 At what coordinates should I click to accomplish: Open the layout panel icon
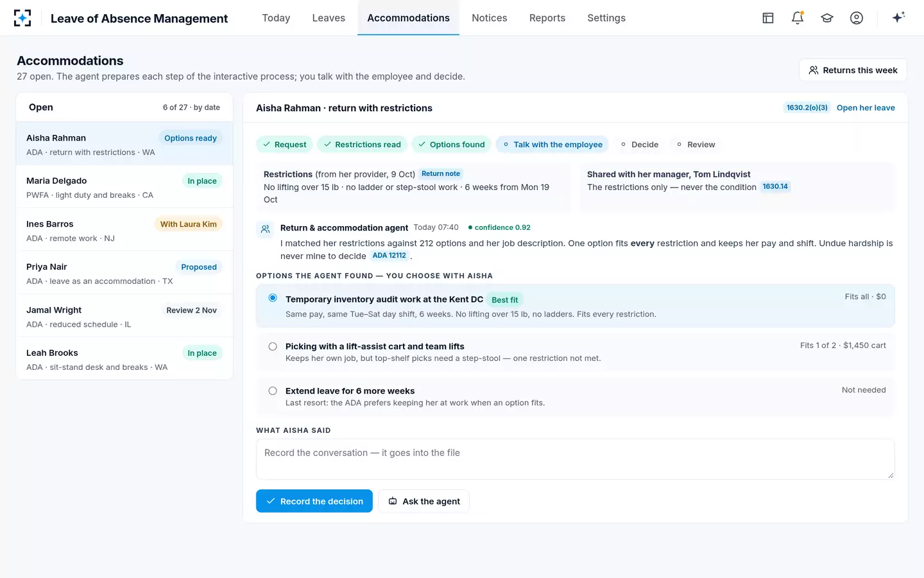point(768,18)
